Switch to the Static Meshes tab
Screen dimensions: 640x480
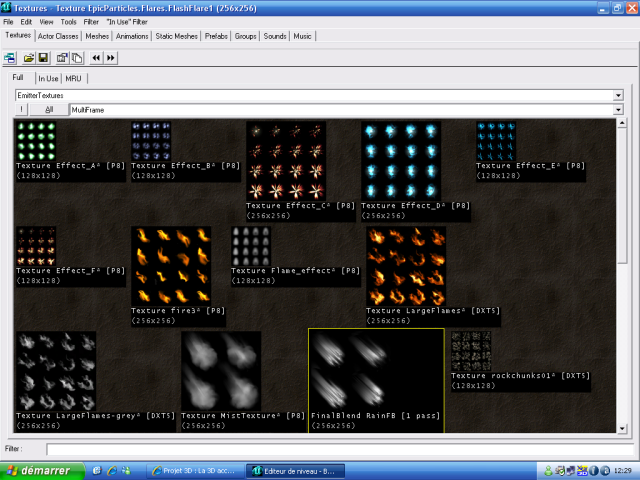[176, 36]
